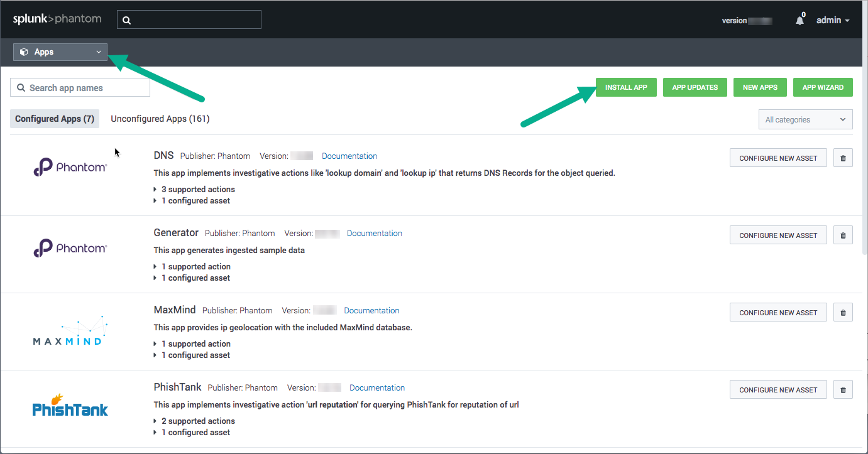This screenshot has width=868, height=454.
Task: Switch to Configured Apps (7) tab
Action: point(55,119)
